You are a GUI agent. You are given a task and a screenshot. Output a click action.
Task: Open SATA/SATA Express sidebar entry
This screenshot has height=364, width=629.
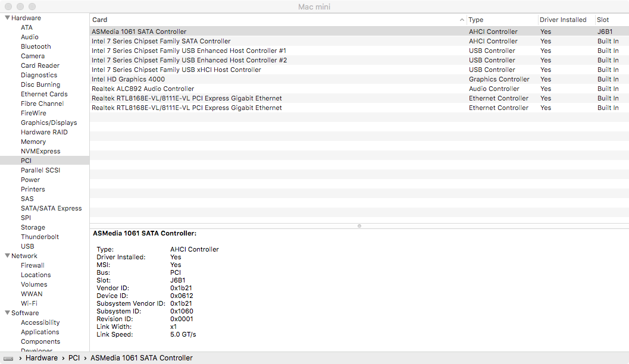pyautogui.click(x=51, y=208)
